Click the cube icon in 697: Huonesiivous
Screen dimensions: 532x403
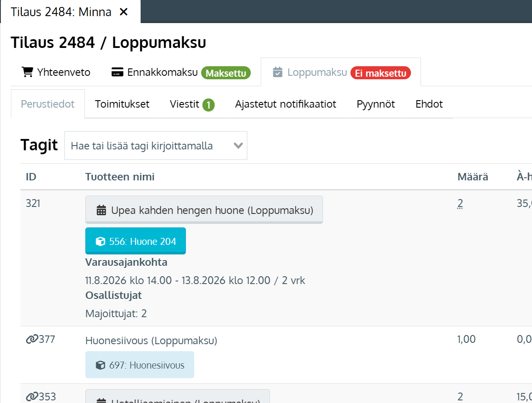(101, 365)
